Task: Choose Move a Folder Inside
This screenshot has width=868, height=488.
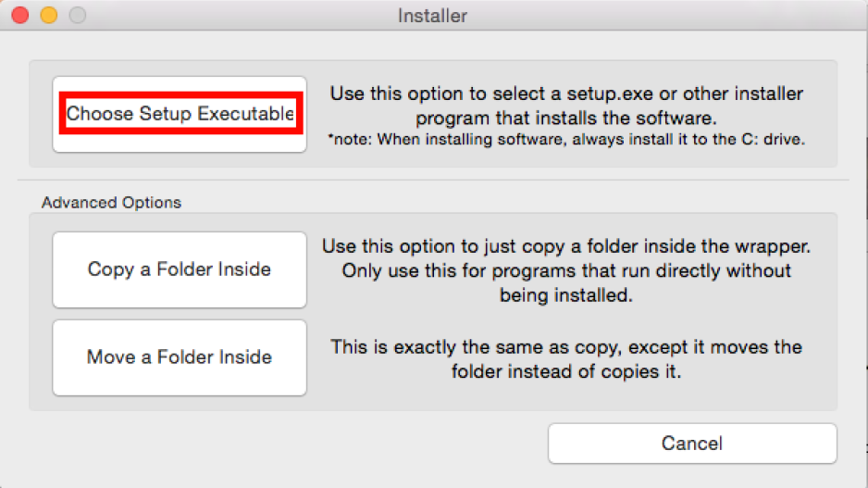Action: point(180,357)
